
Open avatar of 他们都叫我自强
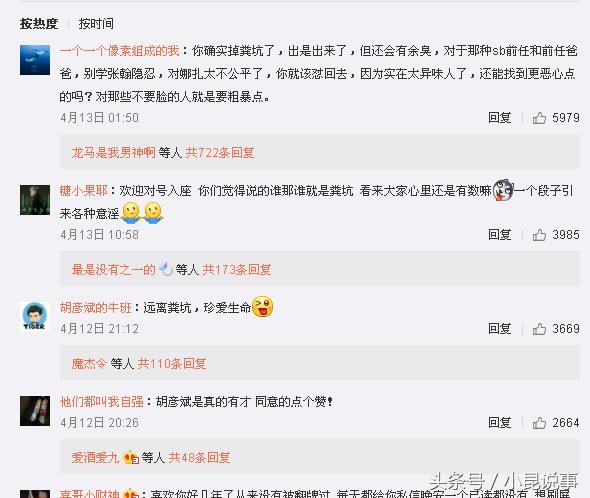click(x=35, y=411)
